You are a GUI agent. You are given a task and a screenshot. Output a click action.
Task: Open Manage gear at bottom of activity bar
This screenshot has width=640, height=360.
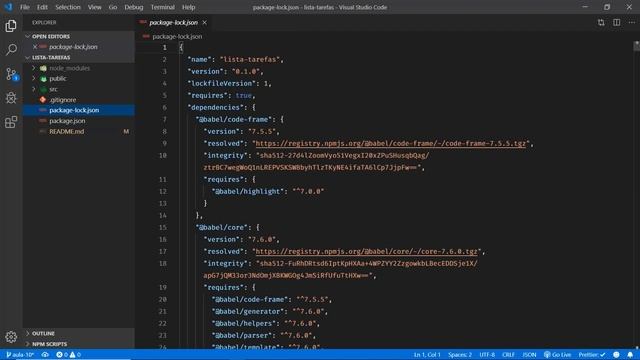11,337
